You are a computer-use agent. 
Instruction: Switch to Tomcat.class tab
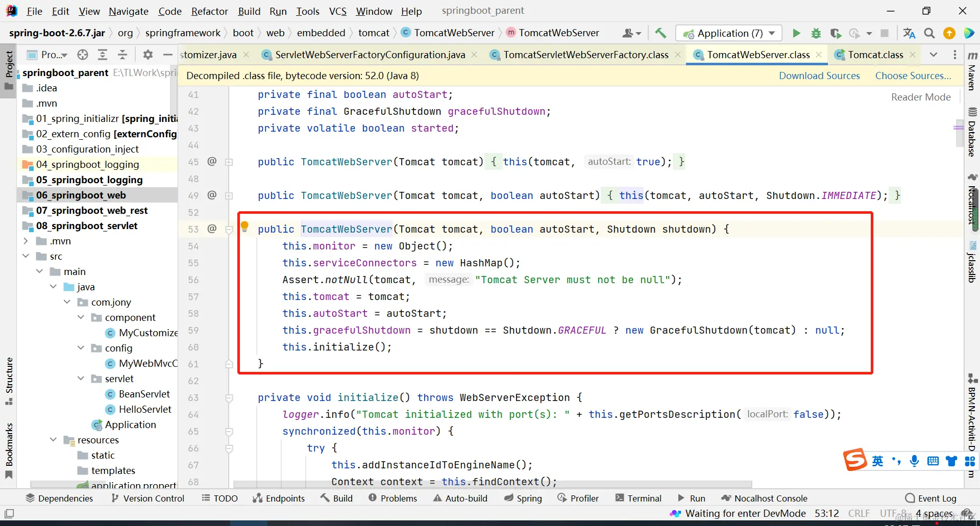click(875, 55)
